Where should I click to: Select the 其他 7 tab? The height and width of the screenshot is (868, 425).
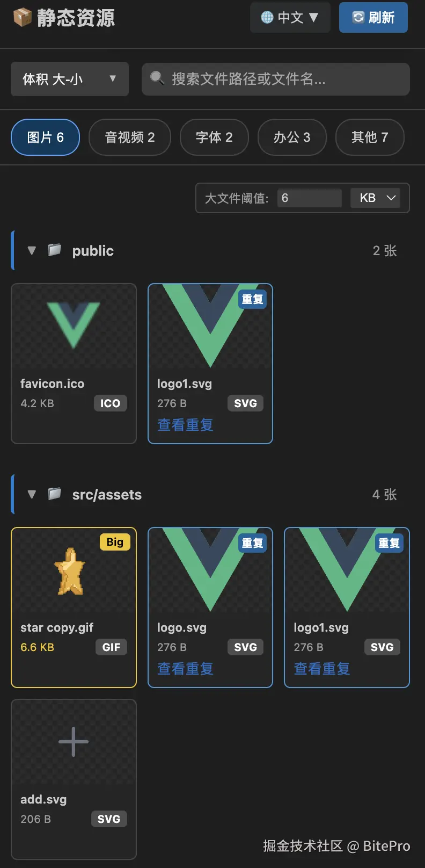pos(370,137)
